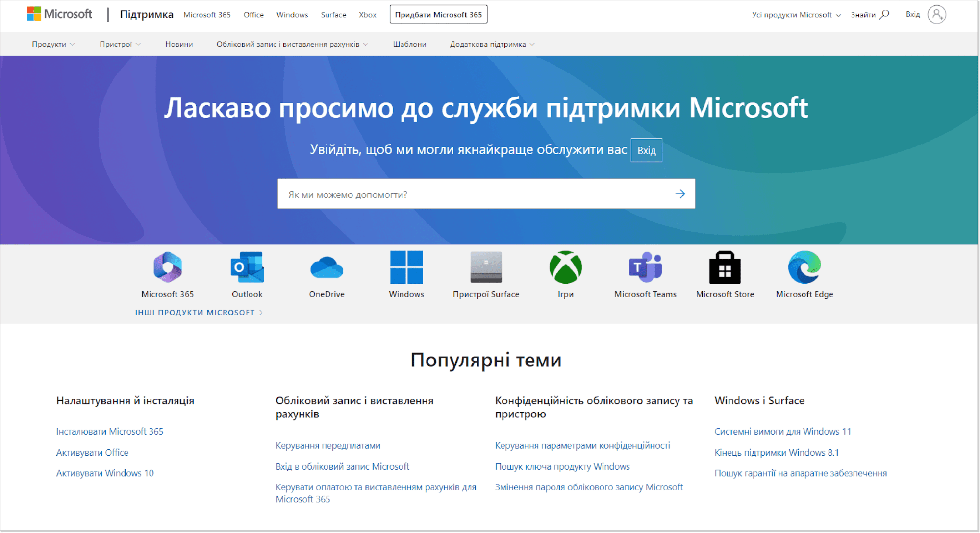Expand the Продукти menu
980x533 pixels.
[x=53, y=44]
